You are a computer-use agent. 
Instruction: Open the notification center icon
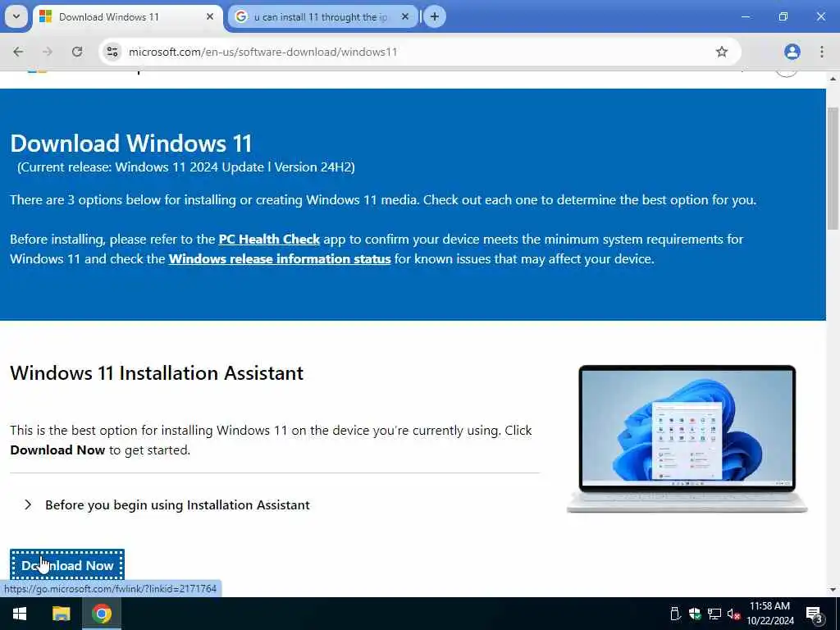tap(815, 614)
